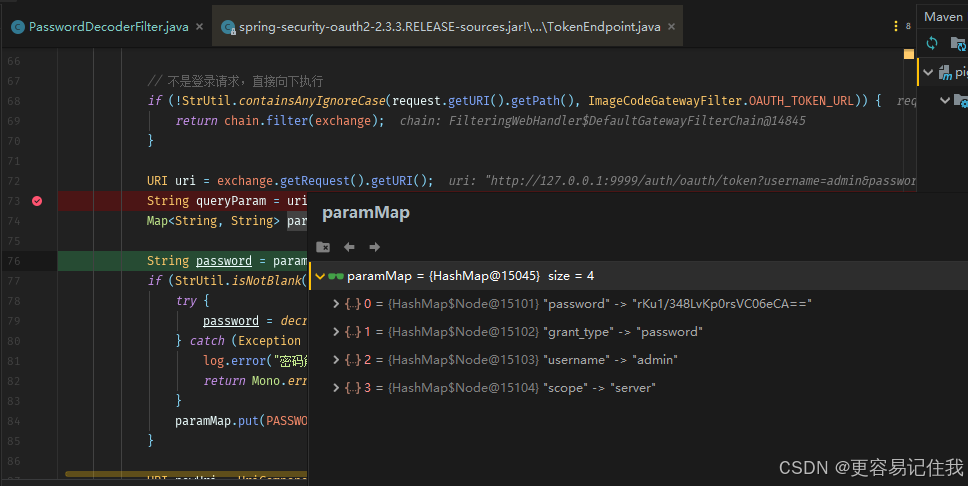The width and height of the screenshot is (968, 486).
Task: Click the horizontal scrollbar under the editor
Action: tap(185, 474)
